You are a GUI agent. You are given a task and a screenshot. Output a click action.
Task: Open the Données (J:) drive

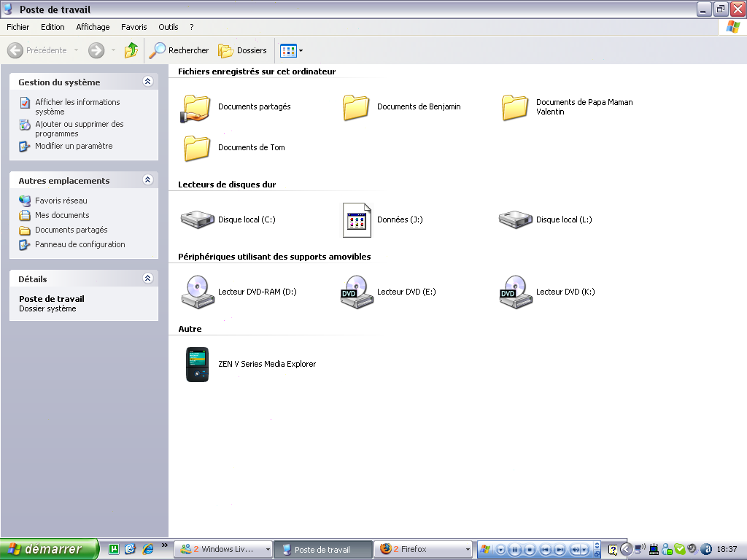click(x=357, y=219)
